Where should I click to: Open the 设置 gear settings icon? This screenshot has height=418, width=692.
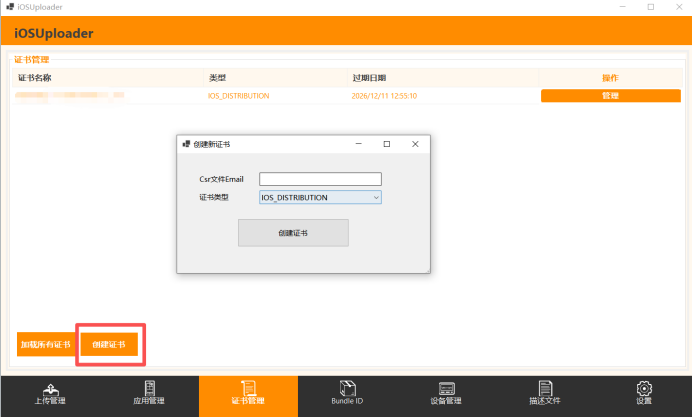[x=644, y=388]
